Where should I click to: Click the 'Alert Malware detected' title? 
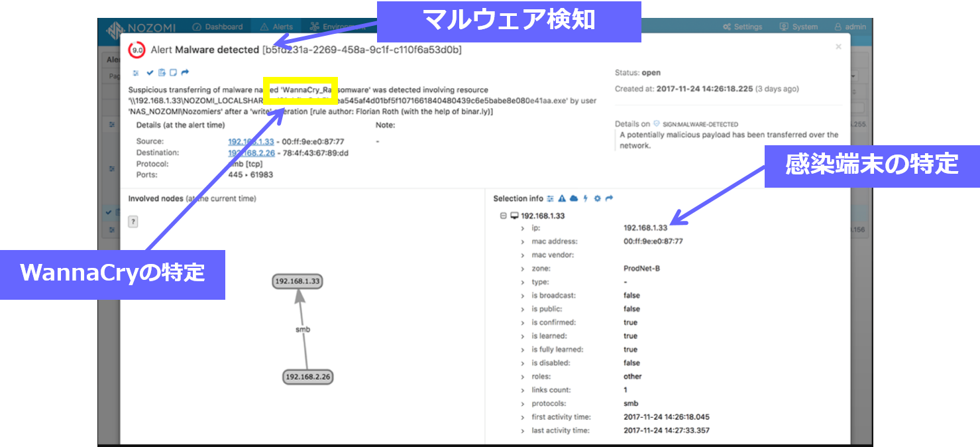point(205,50)
